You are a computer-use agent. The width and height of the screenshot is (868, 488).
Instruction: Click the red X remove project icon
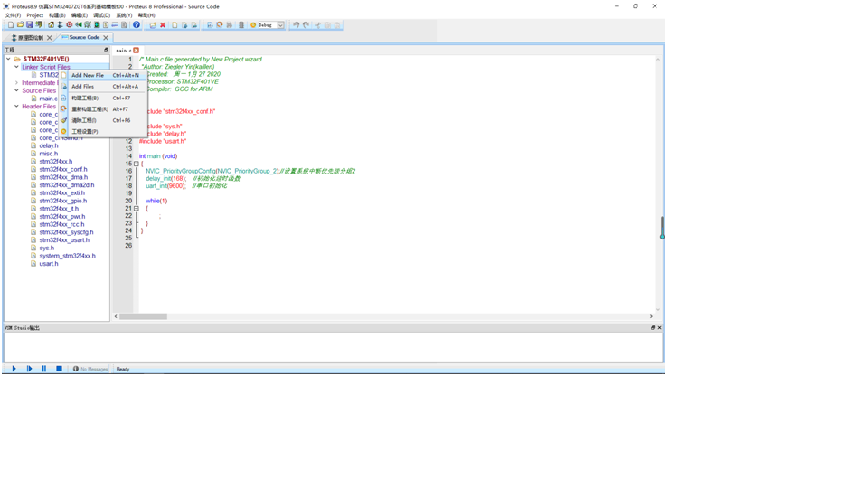(x=163, y=25)
